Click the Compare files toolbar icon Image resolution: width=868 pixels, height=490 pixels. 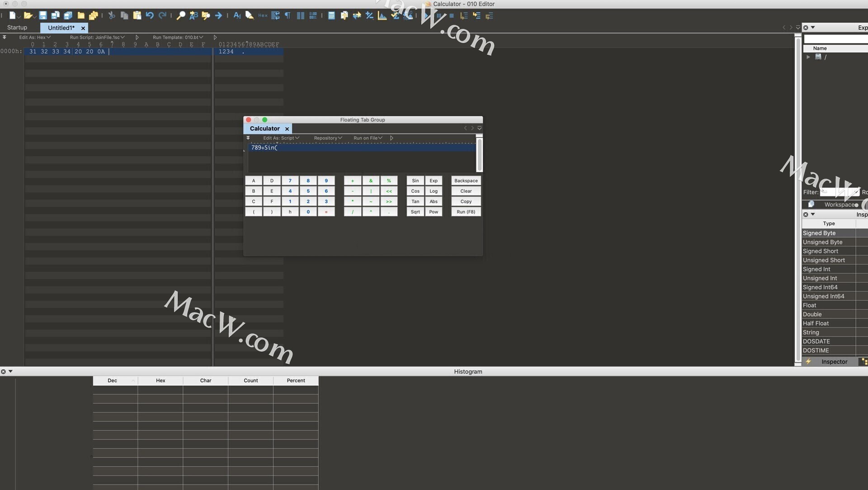pyautogui.click(x=344, y=15)
